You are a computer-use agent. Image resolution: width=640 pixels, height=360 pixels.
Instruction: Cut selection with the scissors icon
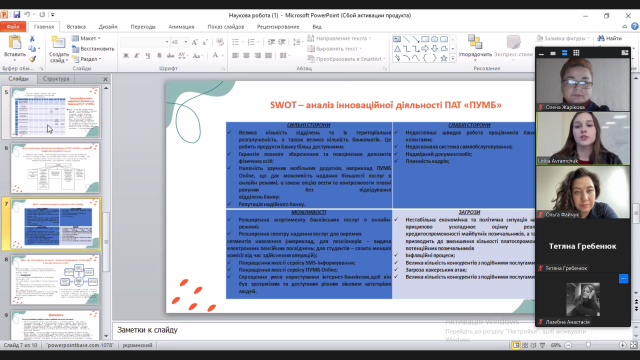point(32,38)
